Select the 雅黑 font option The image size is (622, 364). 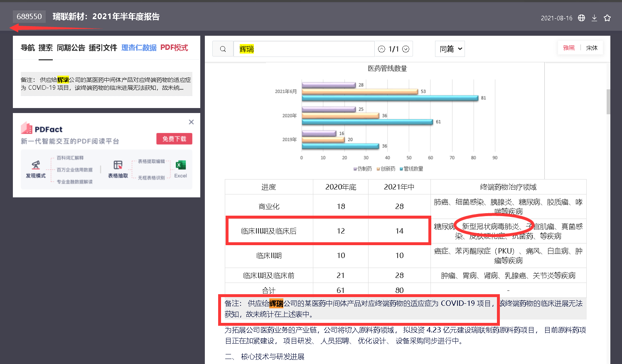tap(569, 48)
